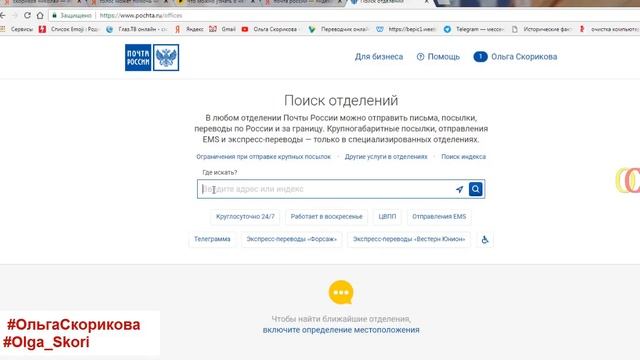Click the browser reload button
This screenshot has width=640, height=360.
[x=27, y=16]
